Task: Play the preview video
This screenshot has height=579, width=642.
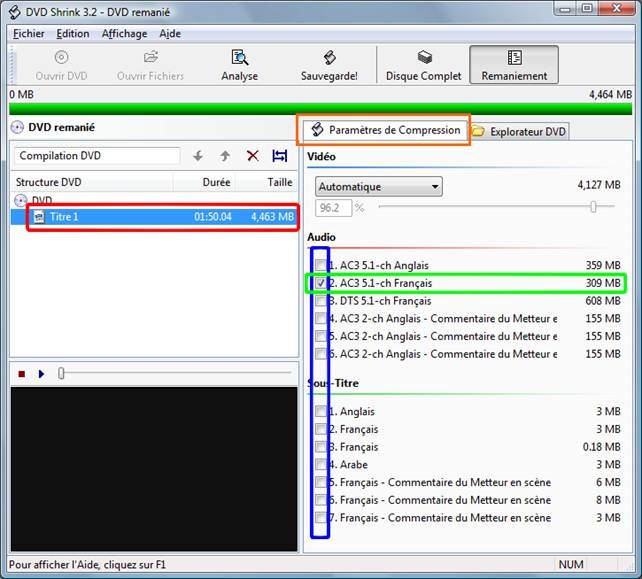Action: click(x=41, y=374)
